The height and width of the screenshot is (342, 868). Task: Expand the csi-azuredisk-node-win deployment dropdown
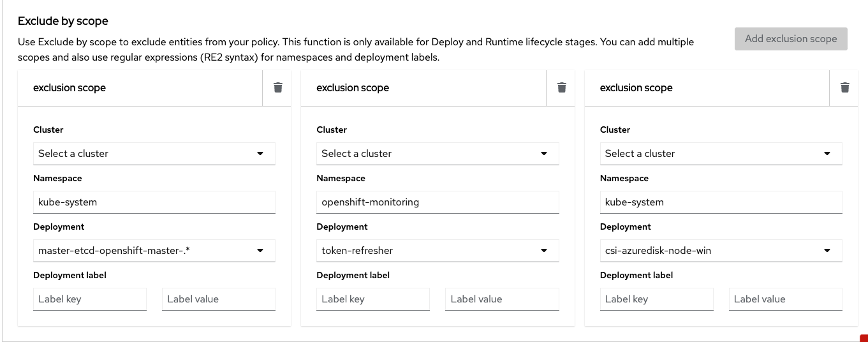tap(721, 251)
